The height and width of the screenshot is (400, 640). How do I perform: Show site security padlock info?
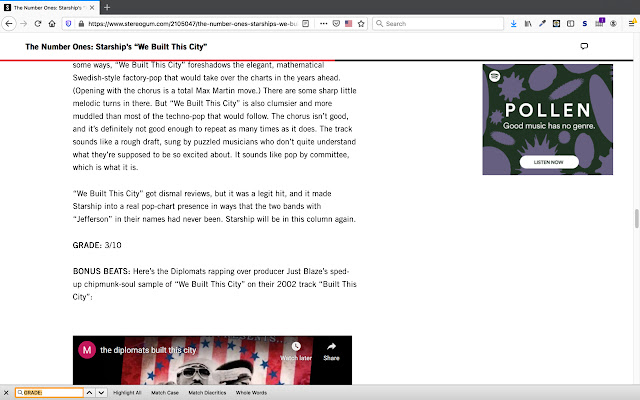click(x=81, y=24)
